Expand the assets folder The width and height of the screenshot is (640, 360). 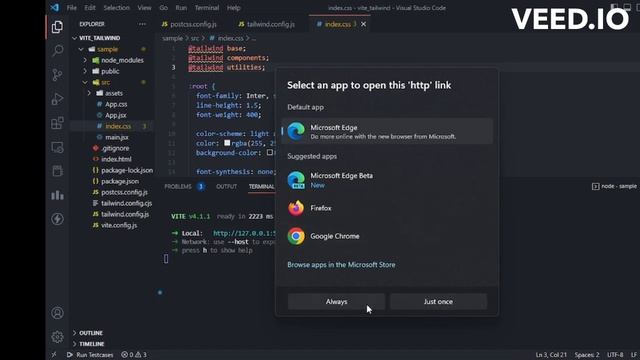tap(89, 93)
